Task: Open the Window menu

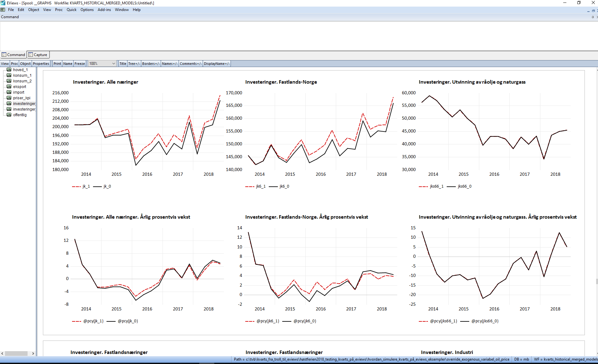Action: pyautogui.click(x=122, y=10)
